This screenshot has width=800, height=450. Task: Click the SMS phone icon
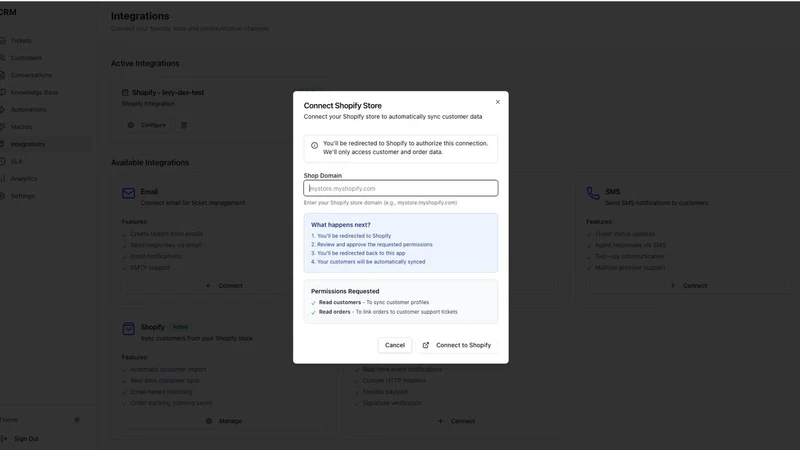pyautogui.click(x=593, y=193)
